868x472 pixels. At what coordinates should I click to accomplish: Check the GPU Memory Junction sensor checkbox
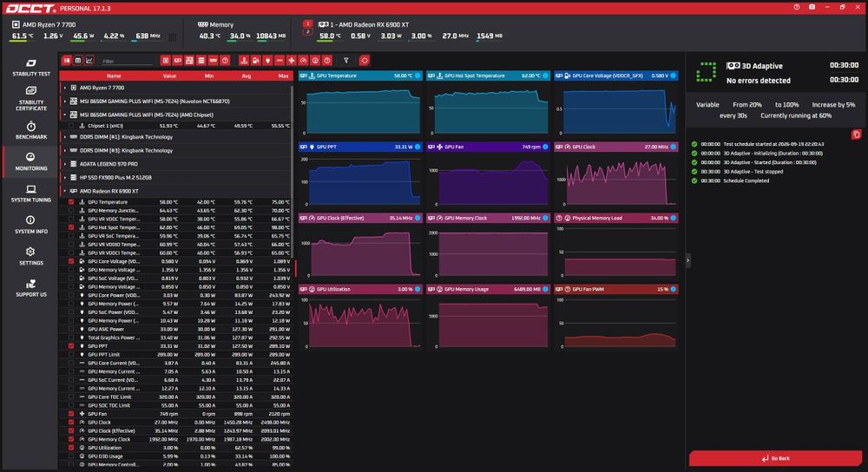tap(71, 210)
